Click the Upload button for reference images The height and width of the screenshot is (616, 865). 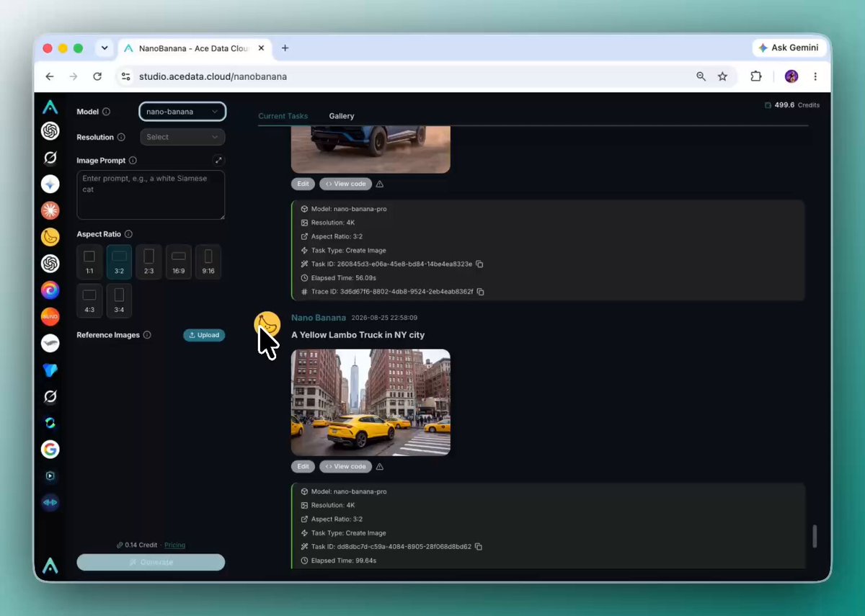point(204,335)
